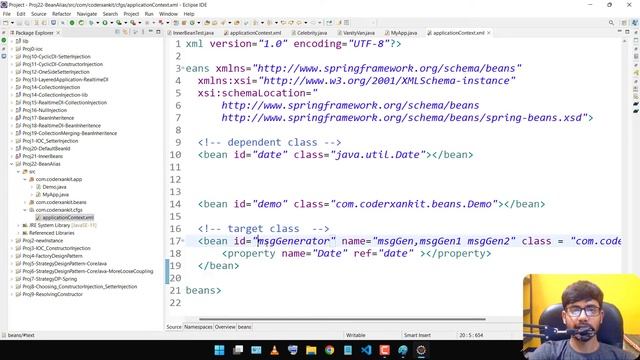Collapse the com.coderxankit.app package
This screenshot has height=360, width=640.
pyautogui.click(x=25, y=179)
